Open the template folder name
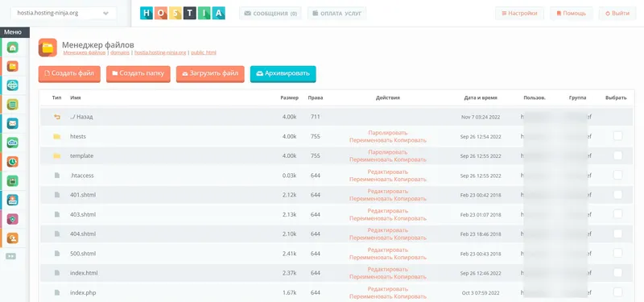Image resolution: width=644 pixels, height=302 pixels. 82,155
